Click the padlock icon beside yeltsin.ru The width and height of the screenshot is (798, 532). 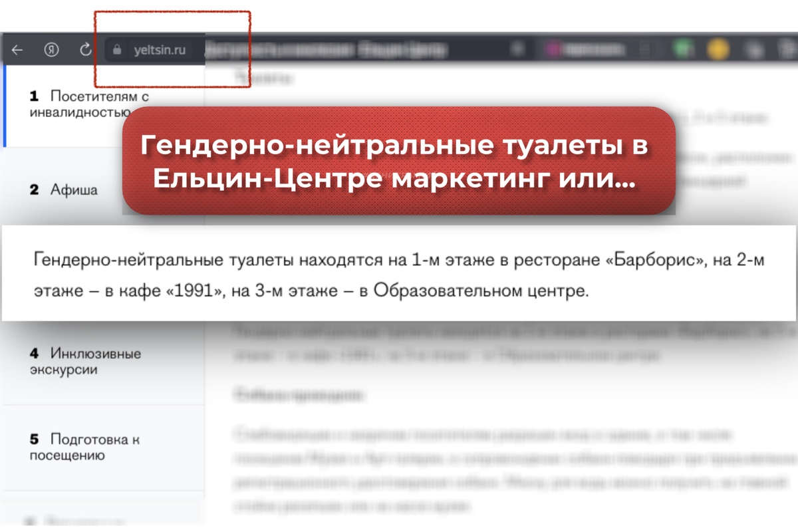[118, 50]
